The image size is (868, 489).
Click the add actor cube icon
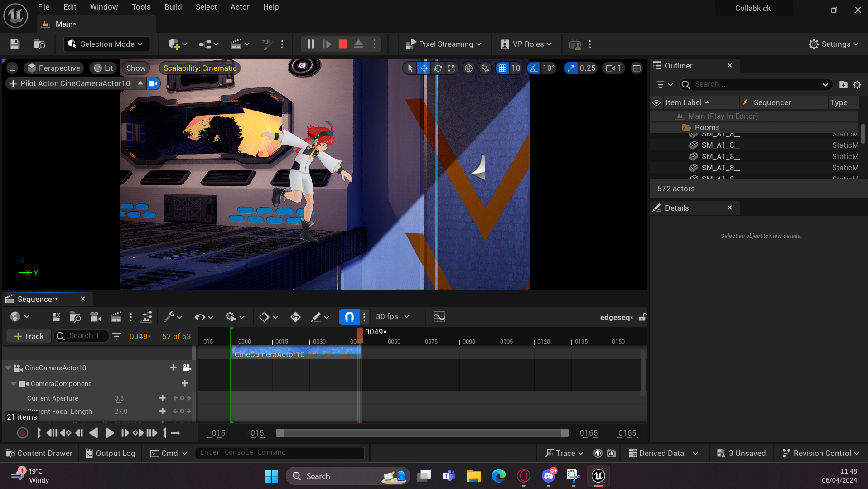tap(178, 44)
